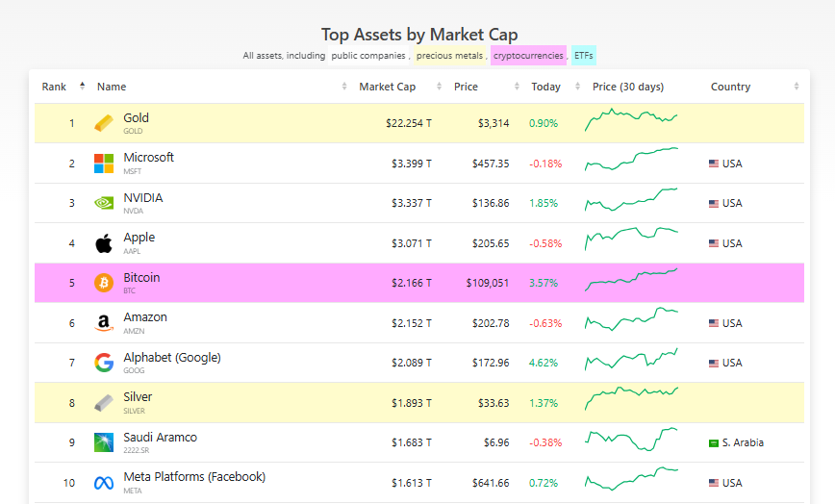Click the Microsoft logo icon
The width and height of the screenshot is (835, 504).
(104, 164)
